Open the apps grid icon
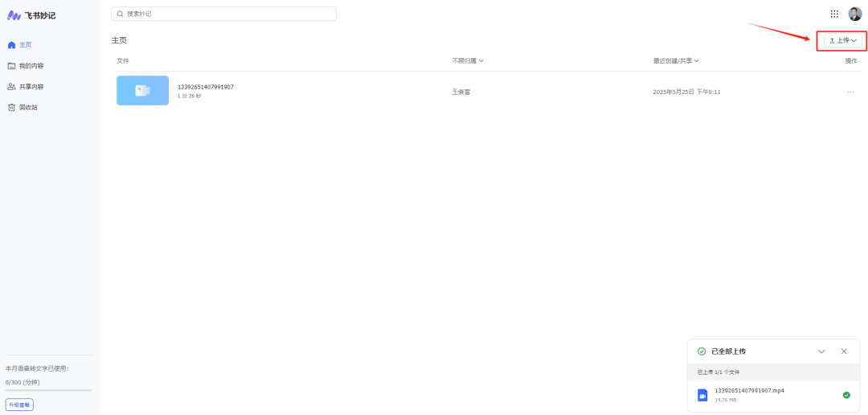This screenshot has height=415, width=868. (x=834, y=14)
